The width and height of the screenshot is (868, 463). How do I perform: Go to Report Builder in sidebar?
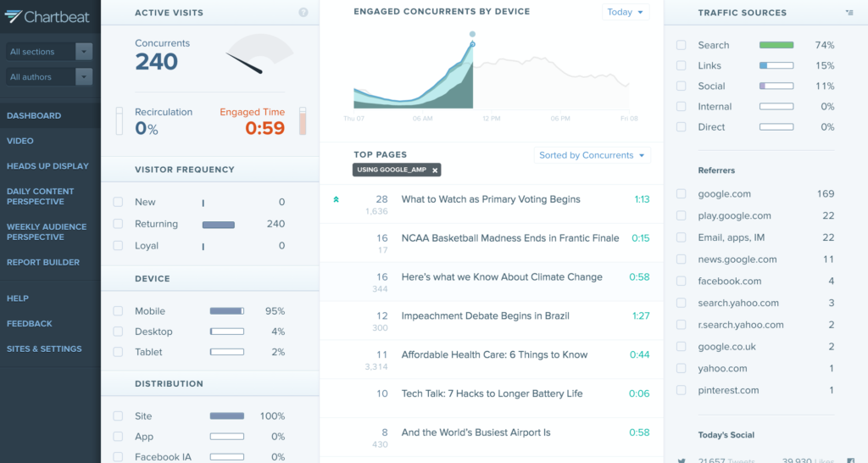[x=43, y=263]
